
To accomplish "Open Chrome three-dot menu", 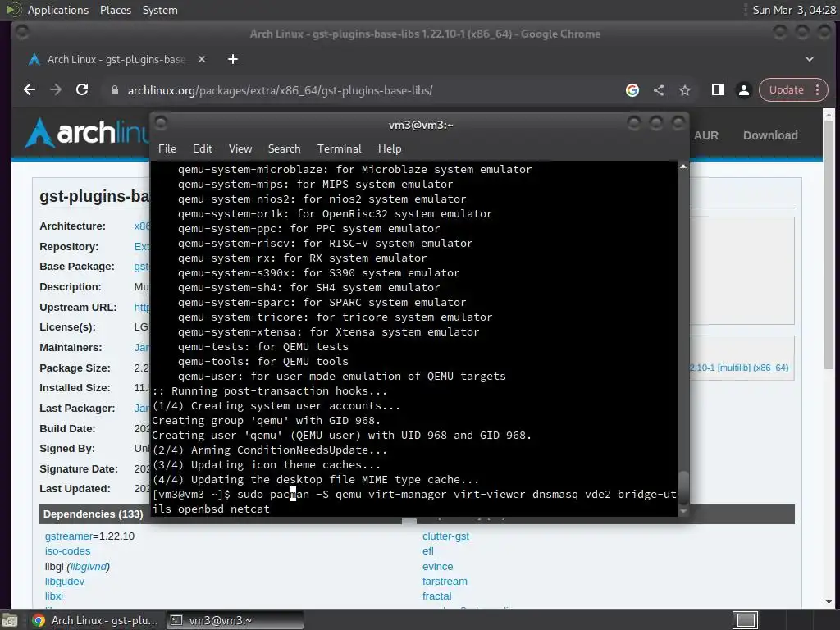I will [818, 90].
